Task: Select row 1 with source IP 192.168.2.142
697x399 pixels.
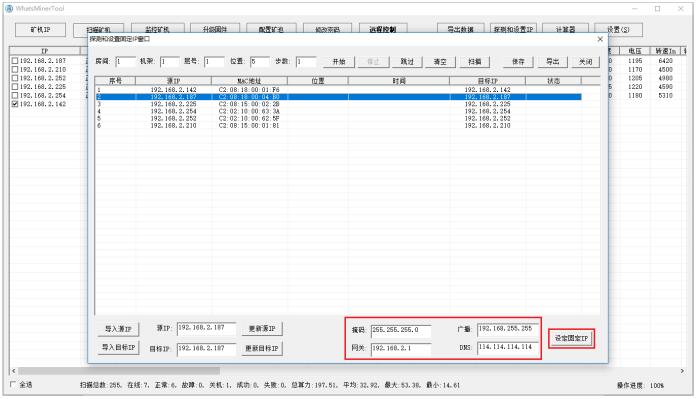Action: 338,90
